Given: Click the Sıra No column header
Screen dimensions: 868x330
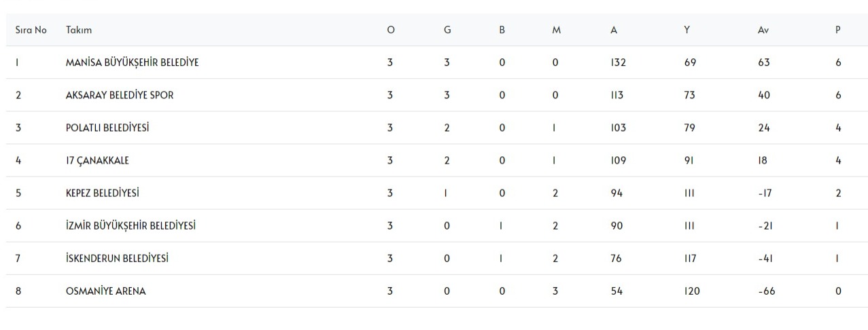Looking at the screenshot, I should click(31, 31).
